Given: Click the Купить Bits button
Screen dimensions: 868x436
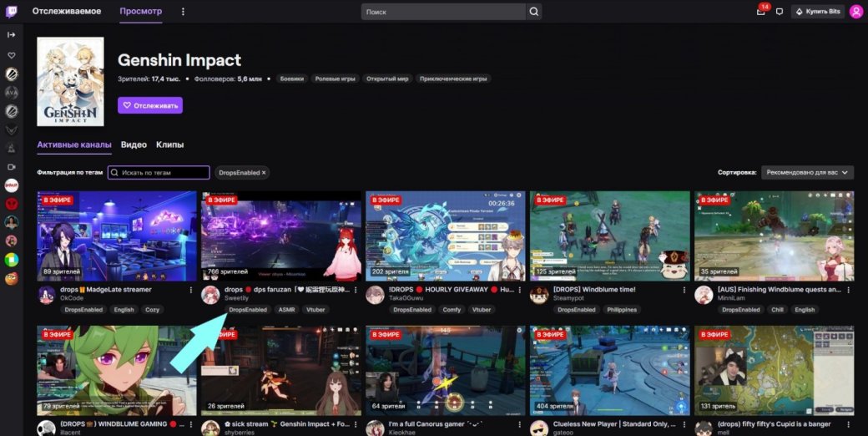Looking at the screenshot, I should pyautogui.click(x=818, y=12).
